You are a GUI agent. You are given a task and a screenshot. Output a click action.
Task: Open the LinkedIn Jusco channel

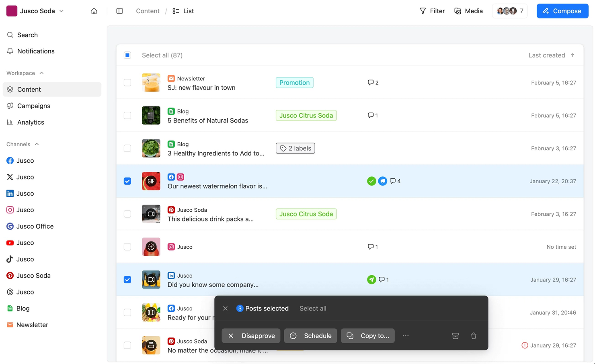pos(20,194)
